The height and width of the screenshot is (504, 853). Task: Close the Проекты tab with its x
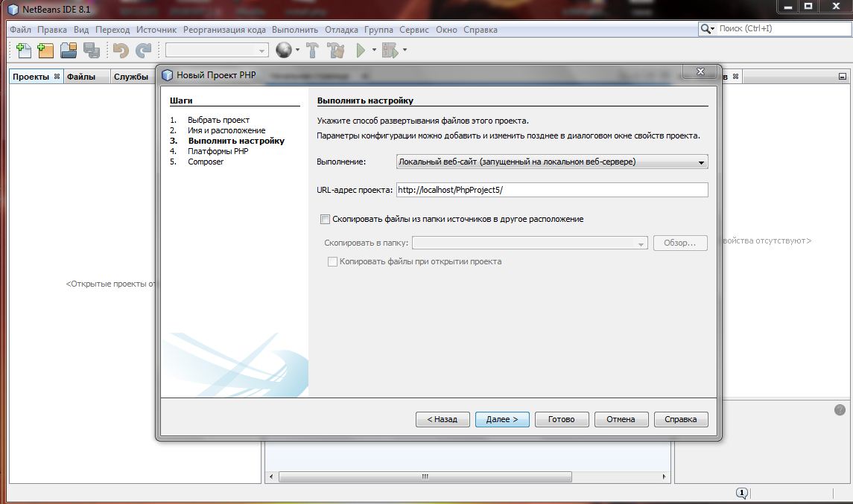click(x=57, y=77)
